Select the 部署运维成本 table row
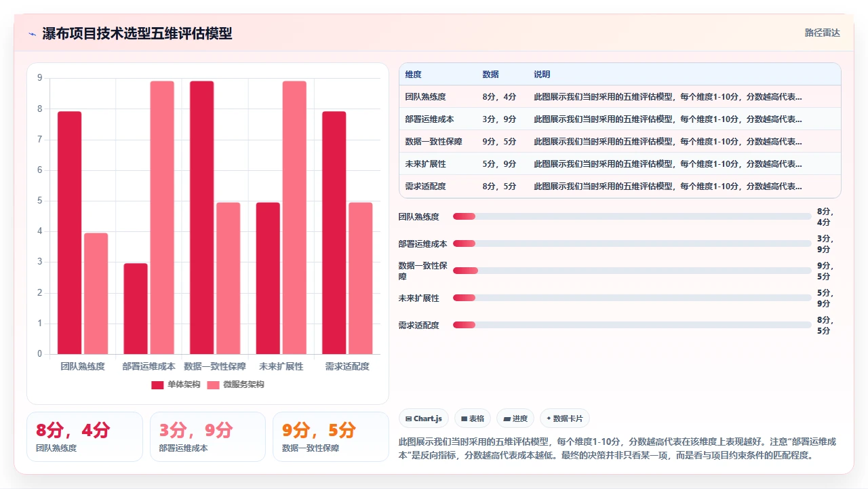 coord(620,119)
